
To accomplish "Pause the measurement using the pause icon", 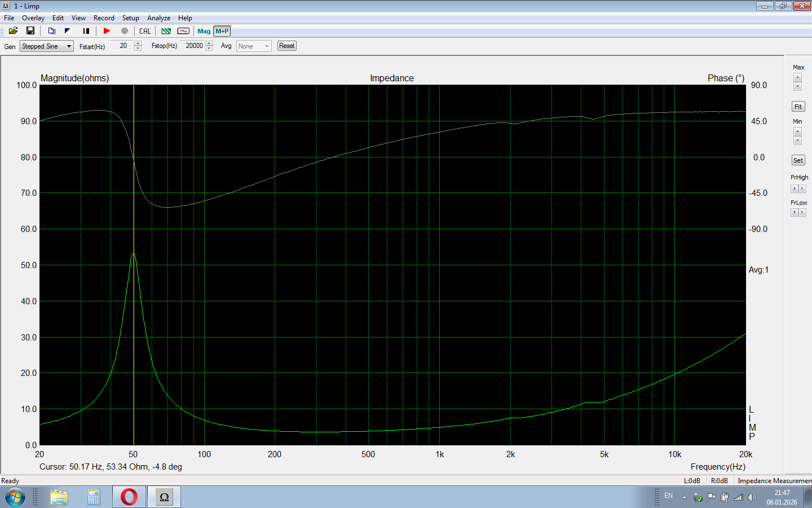I will (86, 31).
